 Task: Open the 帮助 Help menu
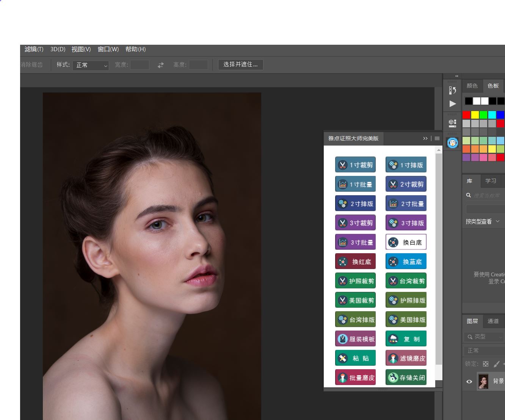pos(135,49)
